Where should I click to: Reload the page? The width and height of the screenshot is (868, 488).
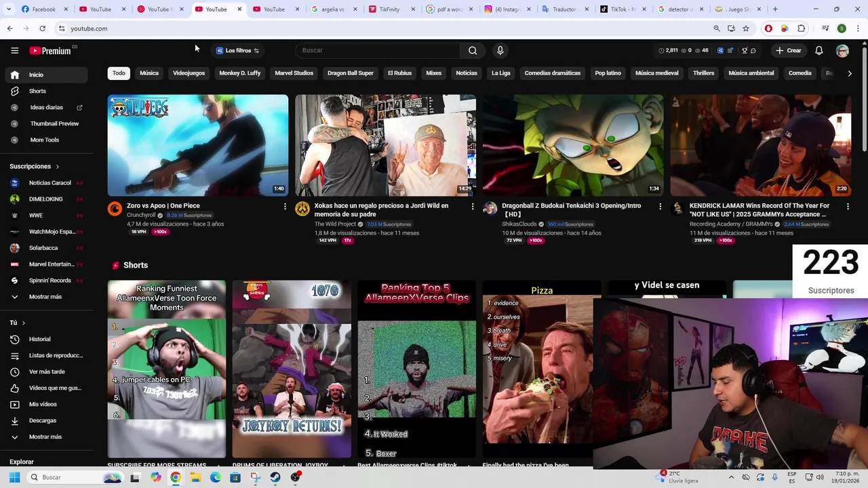(x=42, y=28)
